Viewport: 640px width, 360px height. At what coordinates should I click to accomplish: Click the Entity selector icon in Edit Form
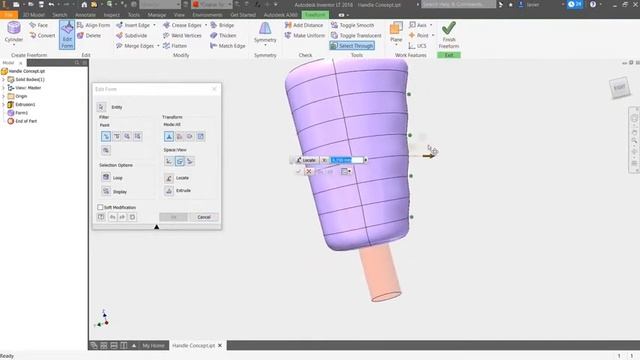coord(101,107)
